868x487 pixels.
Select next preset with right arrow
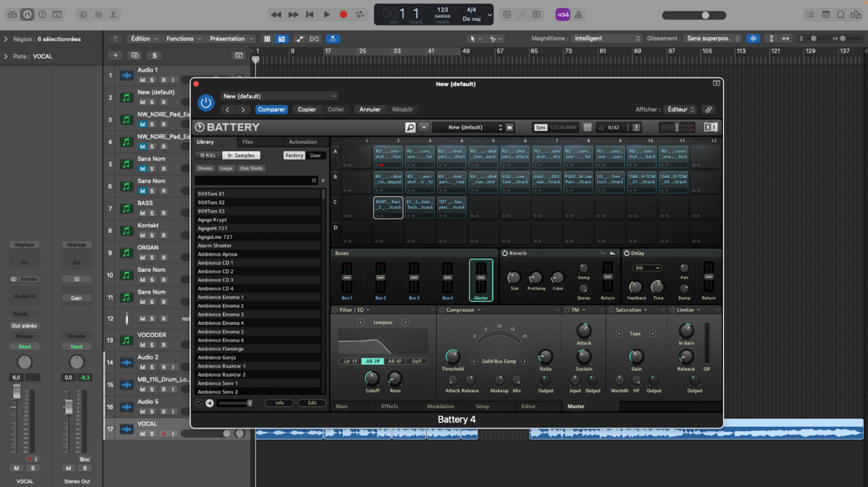click(x=243, y=109)
